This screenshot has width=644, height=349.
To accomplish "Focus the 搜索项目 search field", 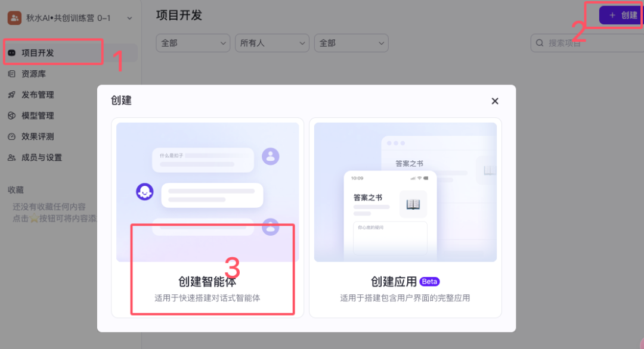I will click(587, 43).
